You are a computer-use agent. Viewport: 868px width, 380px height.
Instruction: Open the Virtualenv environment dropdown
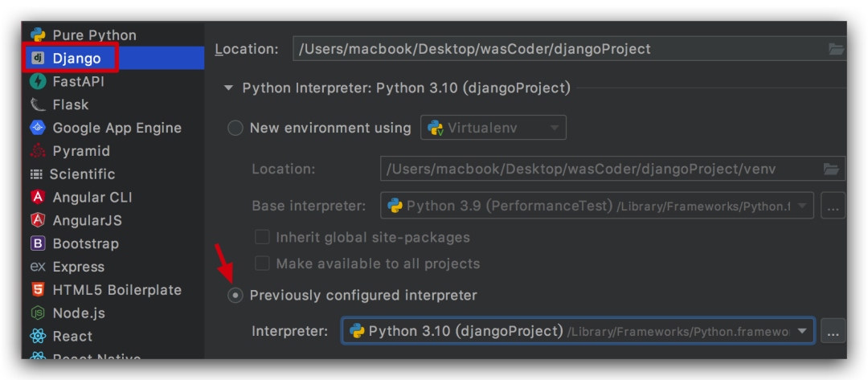pyautogui.click(x=493, y=128)
